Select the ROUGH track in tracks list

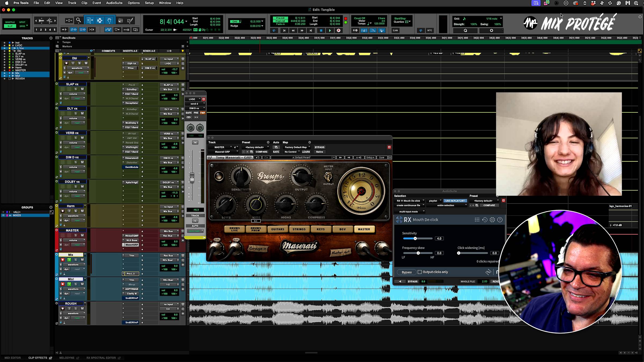(x=20, y=79)
